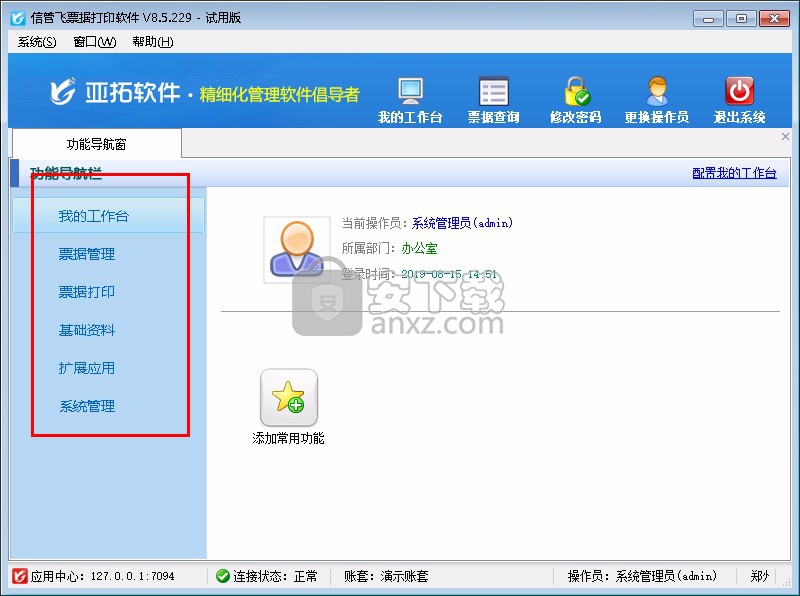Click the 亚拓软件 logo in banner
The width and height of the screenshot is (800, 596).
coord(115,92)
